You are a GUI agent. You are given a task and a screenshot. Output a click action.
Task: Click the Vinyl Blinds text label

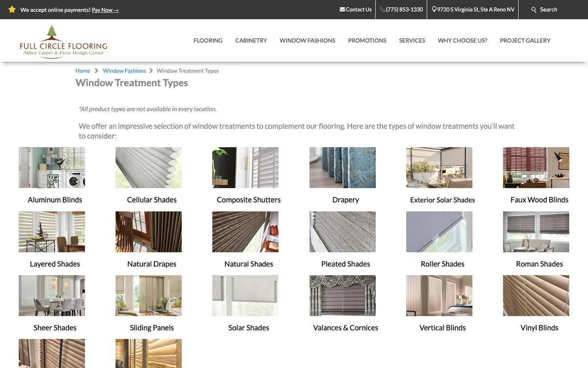tap(539, 328)
